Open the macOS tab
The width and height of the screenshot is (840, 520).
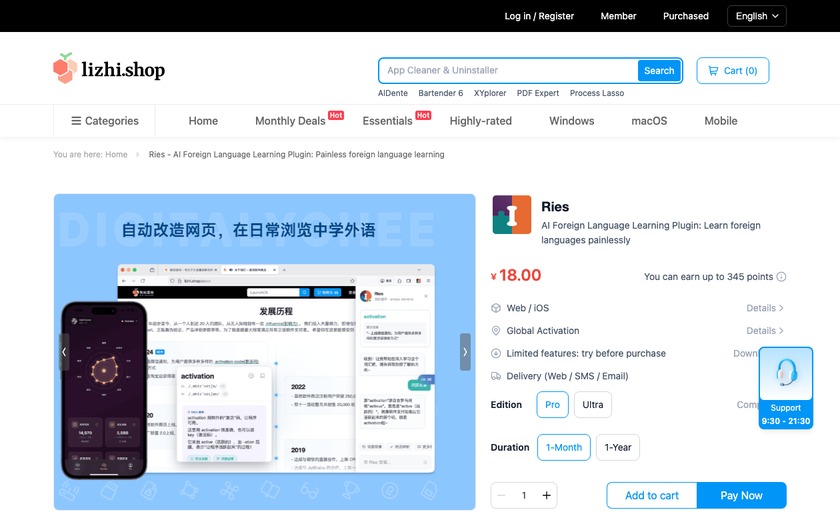(649, 121)
